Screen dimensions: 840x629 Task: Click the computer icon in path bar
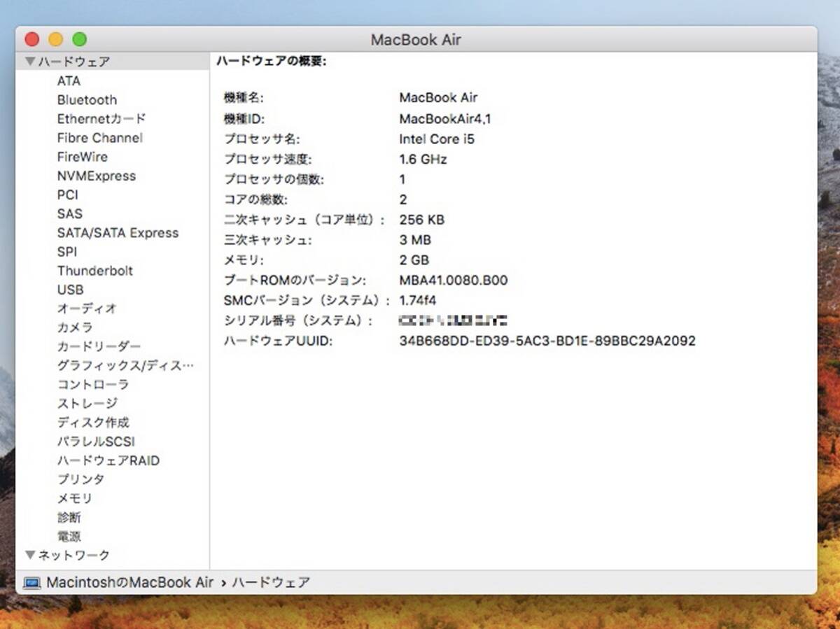tap(32, 582)
